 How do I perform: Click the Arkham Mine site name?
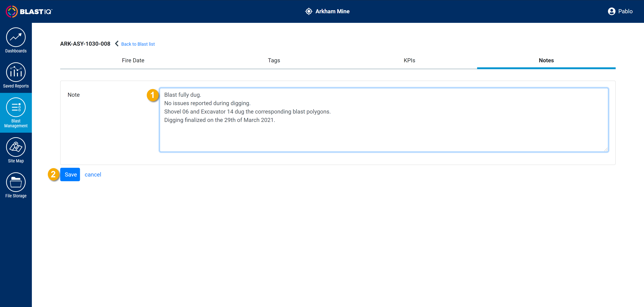coord(332,12)
